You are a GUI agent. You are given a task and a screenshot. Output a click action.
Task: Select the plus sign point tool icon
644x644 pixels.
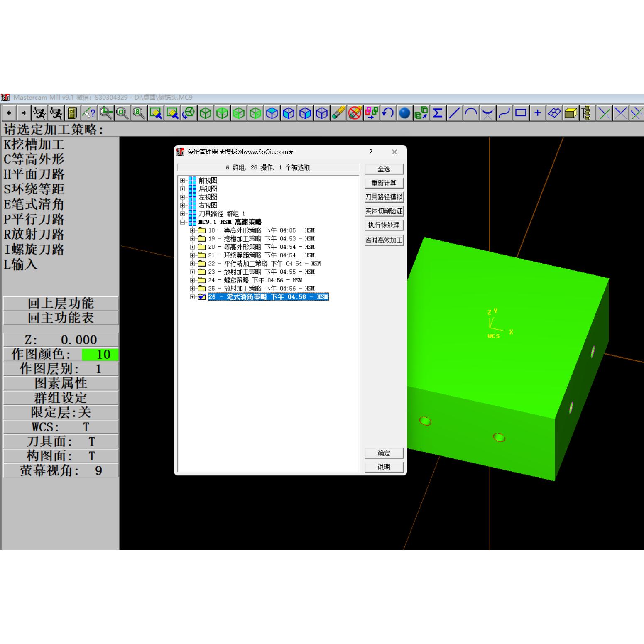pyautogui.click(x=538, y=113)
